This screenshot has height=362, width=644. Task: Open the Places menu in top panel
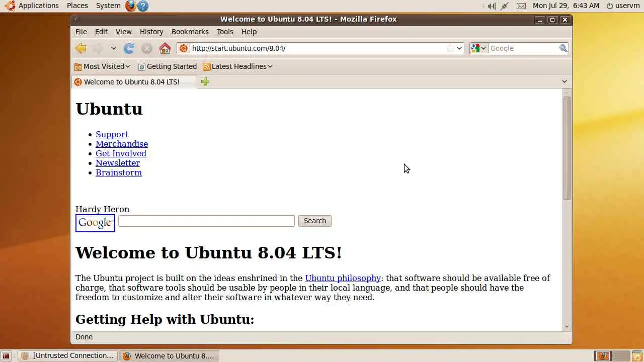tap(77, 6)
